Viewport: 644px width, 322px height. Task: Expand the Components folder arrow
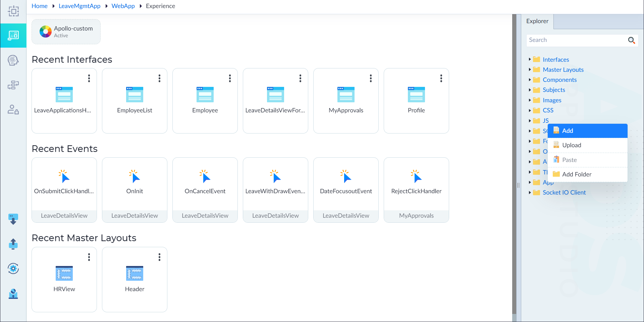(x=530, y=79)
